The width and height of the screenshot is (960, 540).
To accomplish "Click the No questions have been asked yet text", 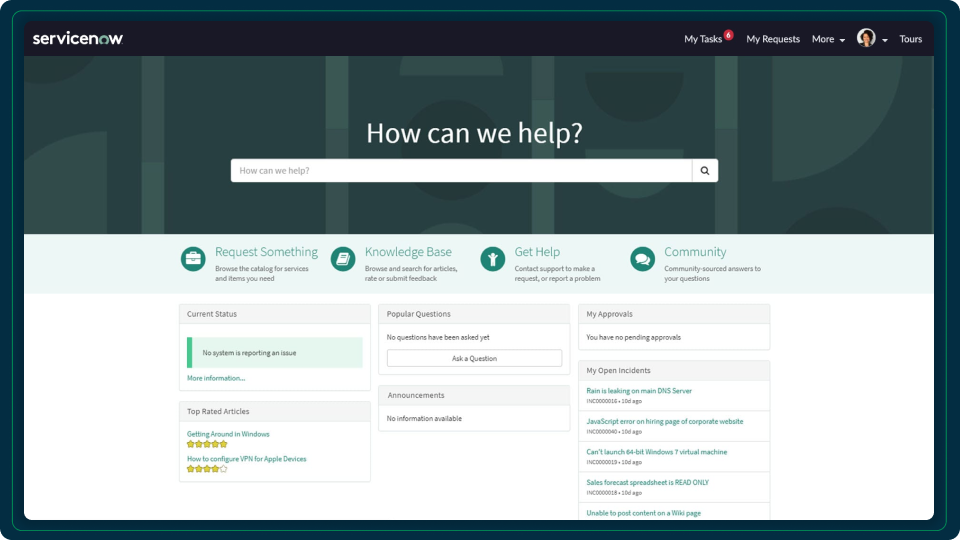I will 438,337.
